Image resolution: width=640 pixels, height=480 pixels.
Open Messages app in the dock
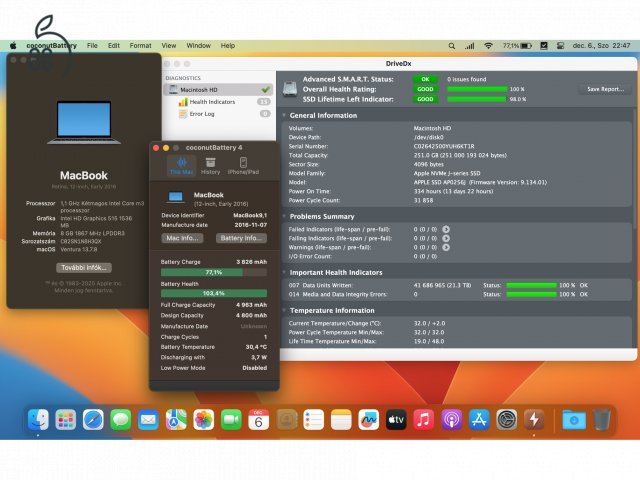click(121, 420)
